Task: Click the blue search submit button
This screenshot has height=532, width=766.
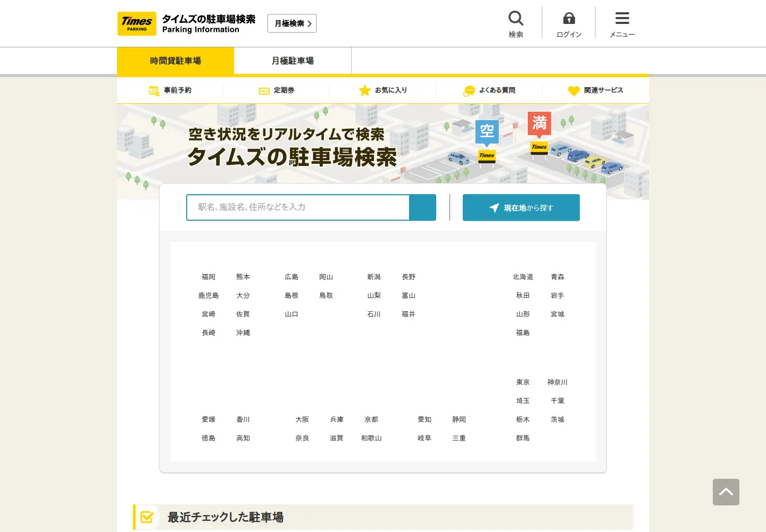Action: click(x=423, y=207)
